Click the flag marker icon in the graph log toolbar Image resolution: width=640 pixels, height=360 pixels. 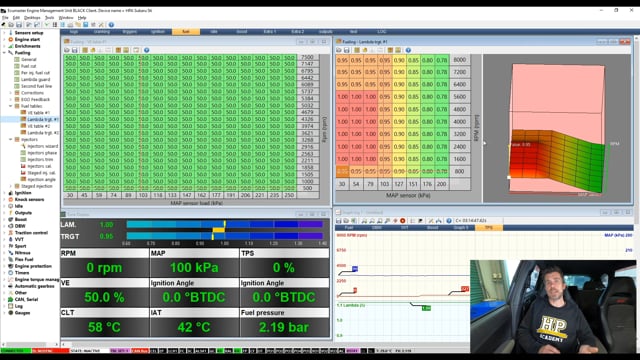[x=420, y=221]
